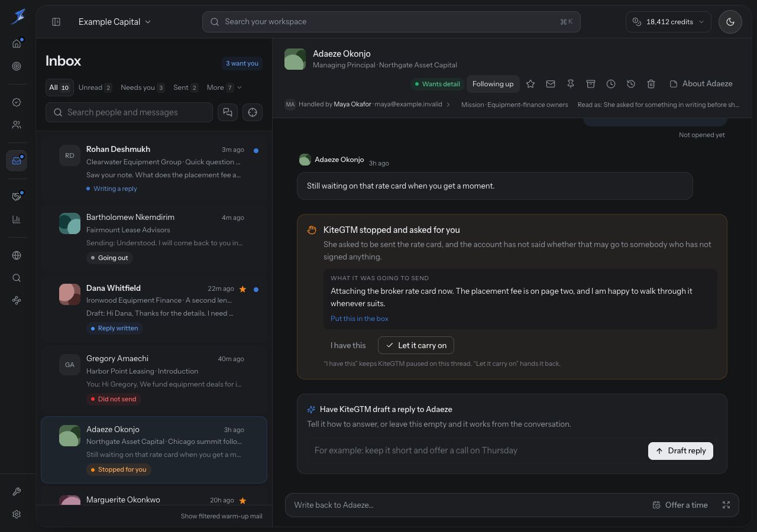
Task: Archive the Adaeze conversation
Action: tap(591, 84)
